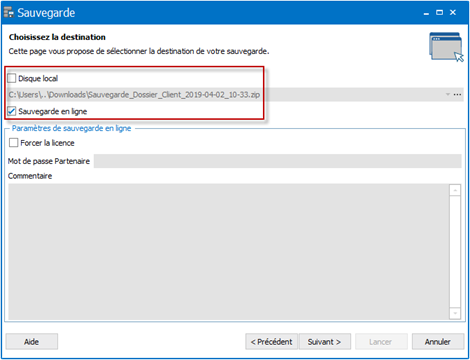
Task: Click the browse ellipsis button
Action: click(x=457, y=94)
